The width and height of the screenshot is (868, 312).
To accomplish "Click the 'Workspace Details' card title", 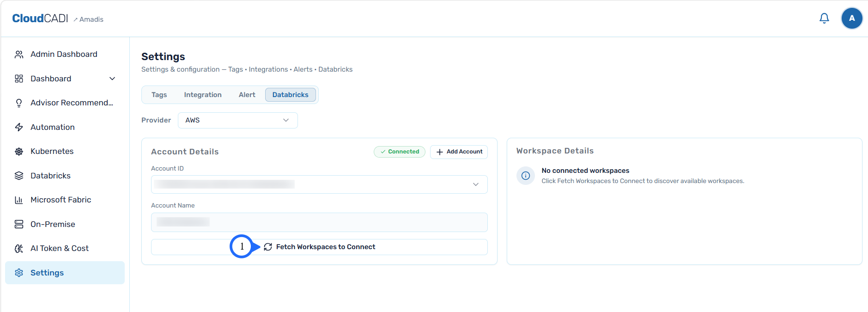I will (555, 151).
